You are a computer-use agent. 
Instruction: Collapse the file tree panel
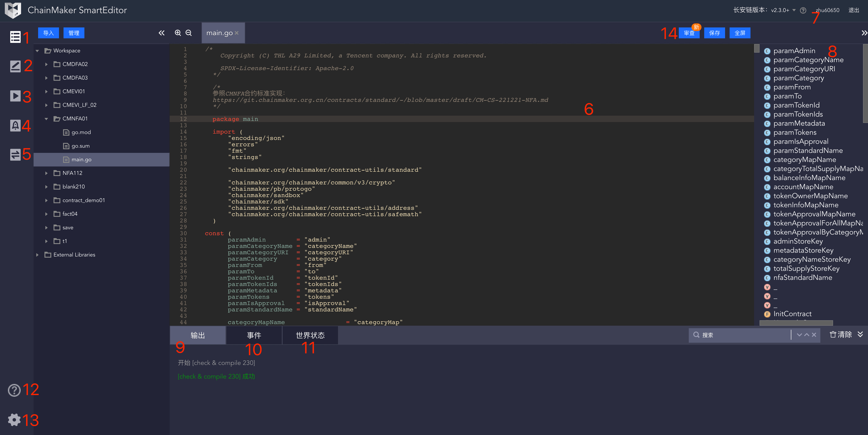coord(162,33)
